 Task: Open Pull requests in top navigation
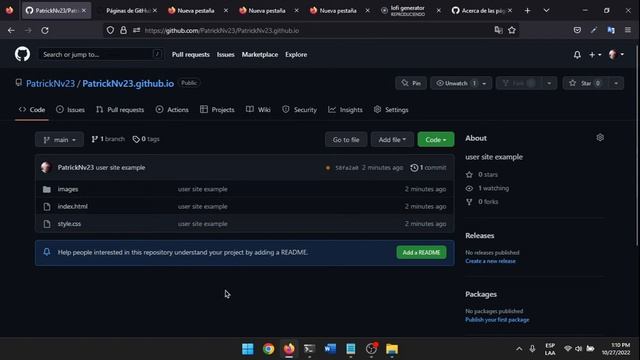[191, 54]
